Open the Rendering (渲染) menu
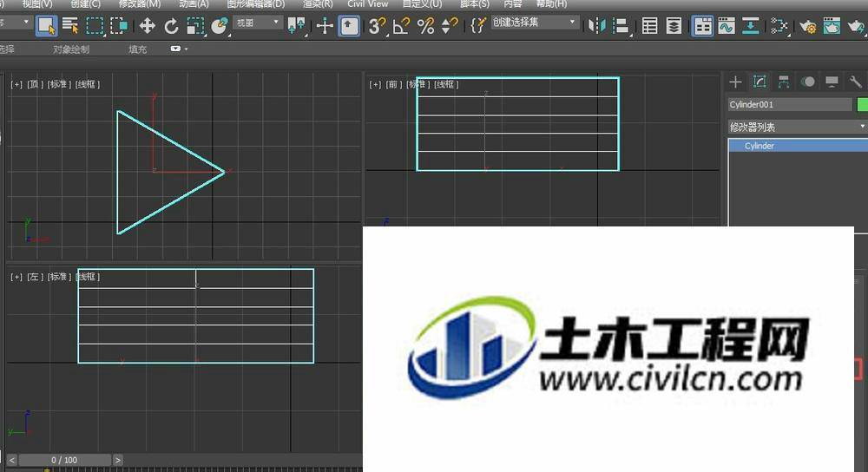This screenshot has width=868, height=472. click(x=318, y=4)
